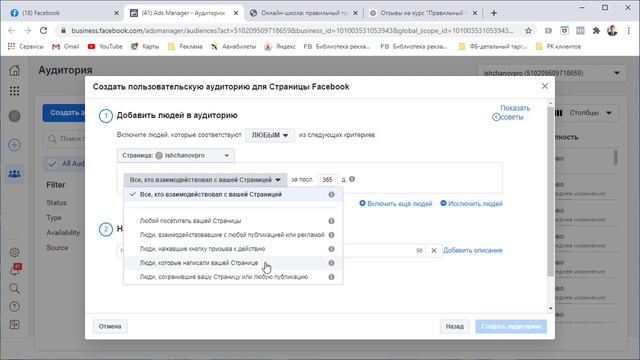Open notifications bell with red badge
Viewport: 640px width, 360px height.
15,269
